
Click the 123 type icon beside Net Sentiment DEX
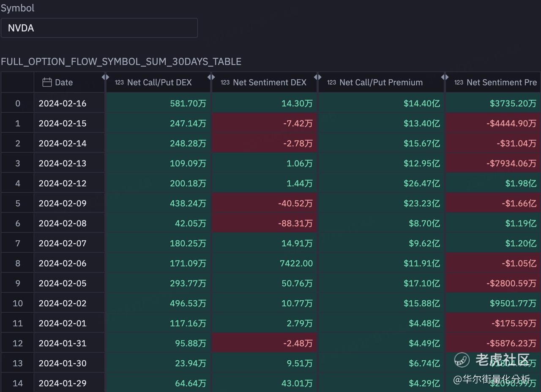[225, 82]
